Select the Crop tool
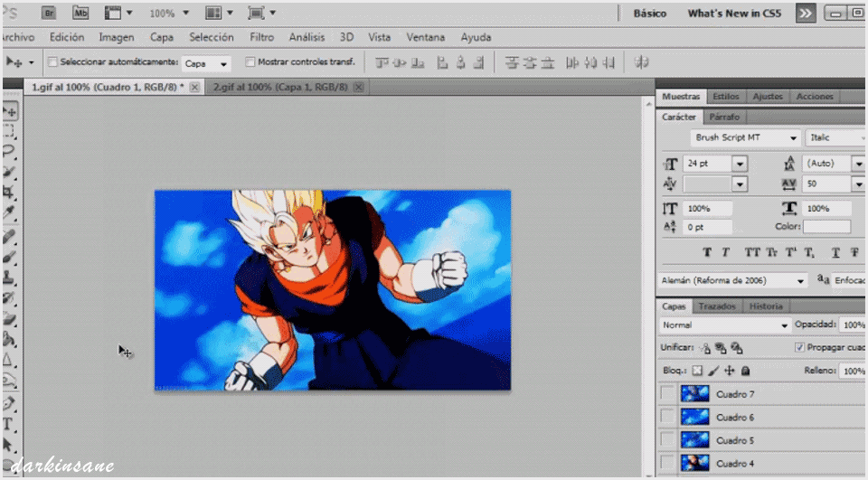This screenshot has width=868, height=480. click(9, 193)
